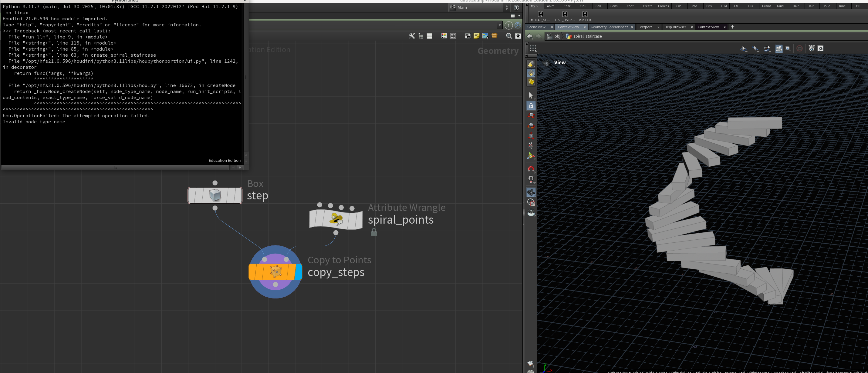Viewport: 868px width, 373px height.
Task: Open viewport display options gear
Action: point(820,48)
